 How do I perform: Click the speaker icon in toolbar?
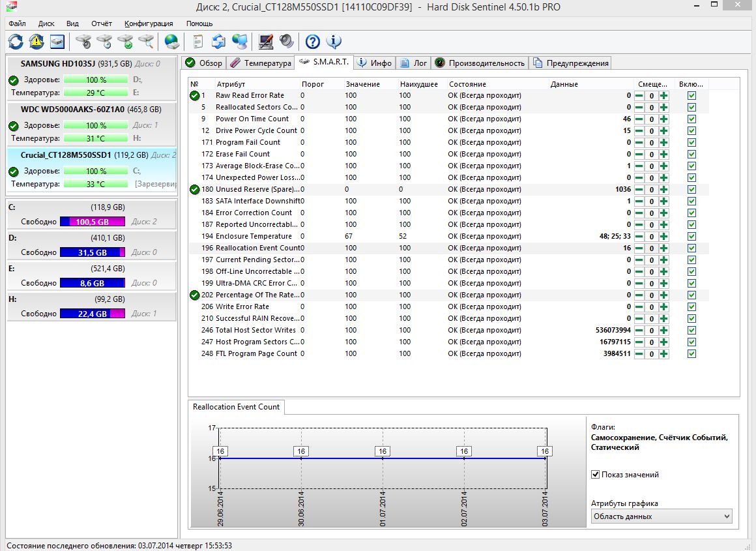pyautogui.click(x=286, y=42)
